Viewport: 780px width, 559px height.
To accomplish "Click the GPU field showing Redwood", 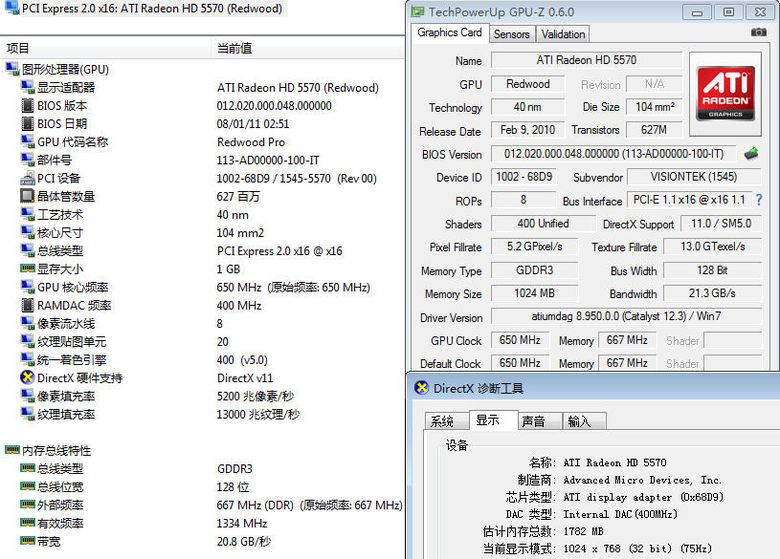I will coord(528,84).
